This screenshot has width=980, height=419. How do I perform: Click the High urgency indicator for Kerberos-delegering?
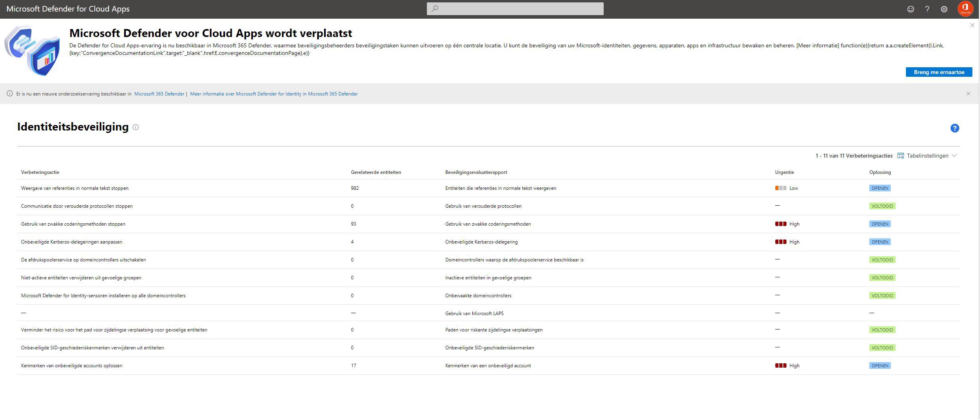pyautogui.click(x=781, y=242)
